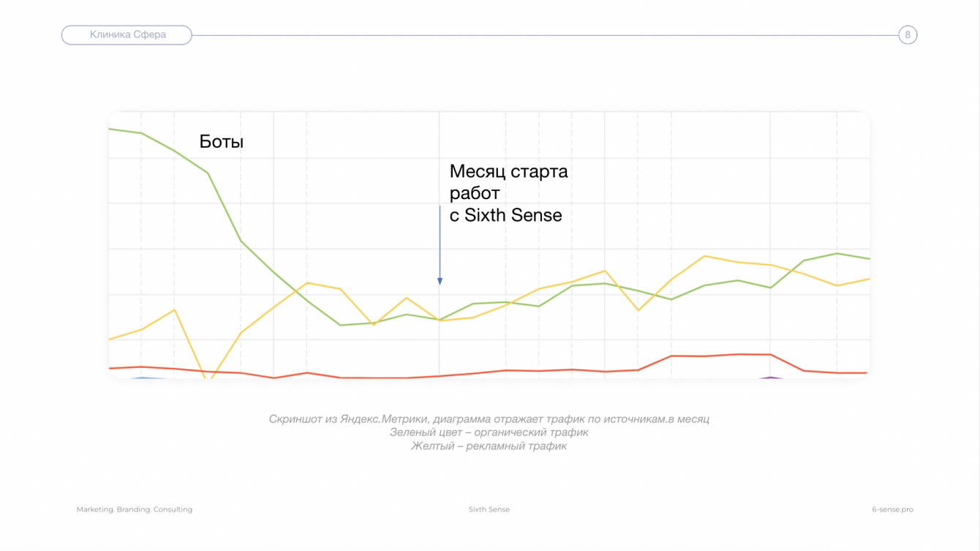Click the Желтый рекламный трафик caption
Image resolution: width=980 pixels, height=551 pixels.
coord(489,446)
